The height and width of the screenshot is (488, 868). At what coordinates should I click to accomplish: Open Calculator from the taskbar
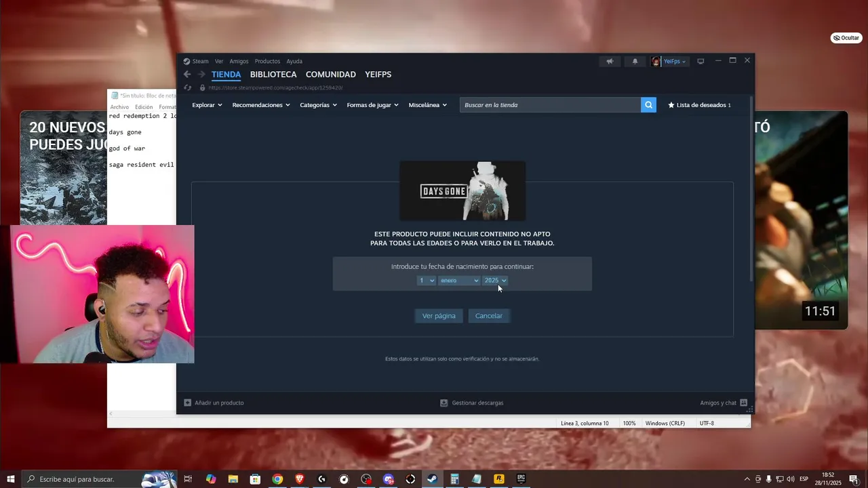coord(454,479)
